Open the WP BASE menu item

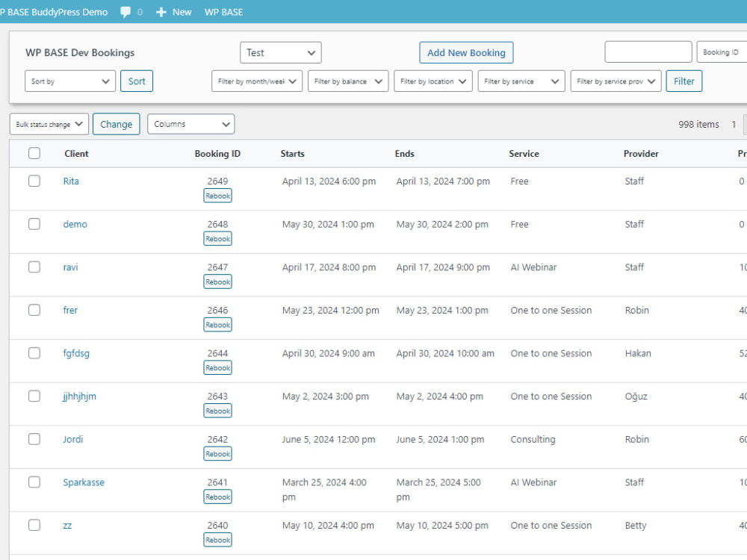223,12
